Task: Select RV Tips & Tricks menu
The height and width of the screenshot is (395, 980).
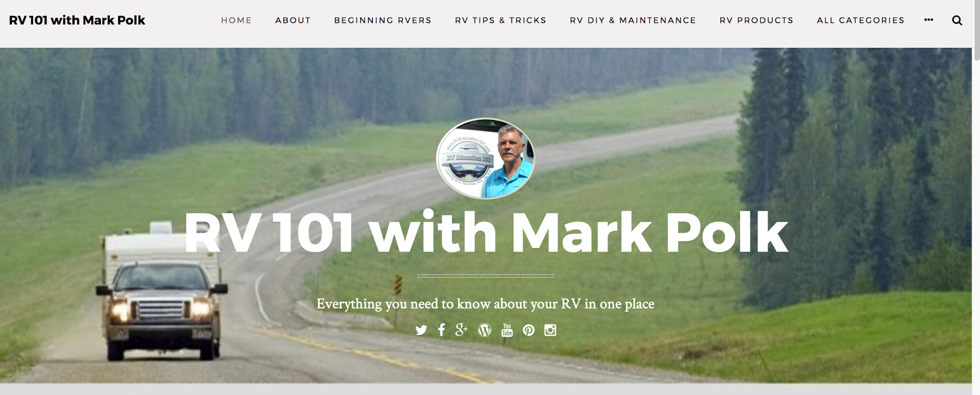Action: [x=500, y=20]
